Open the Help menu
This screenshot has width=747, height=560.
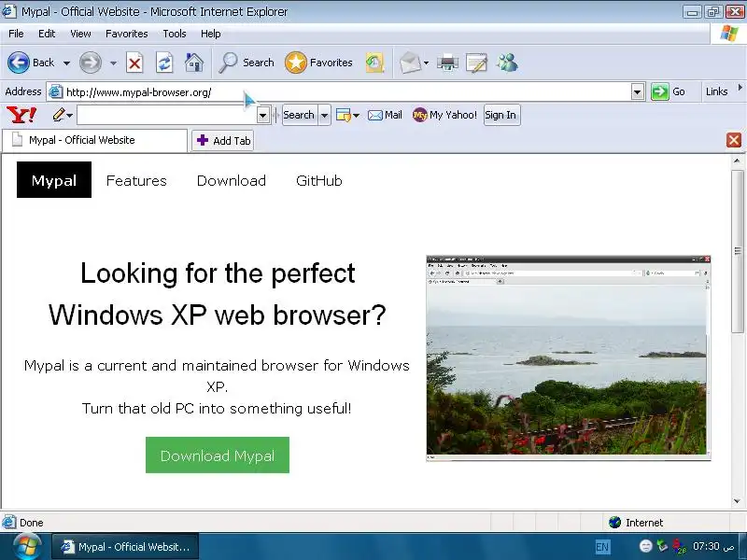coord(211,34)
